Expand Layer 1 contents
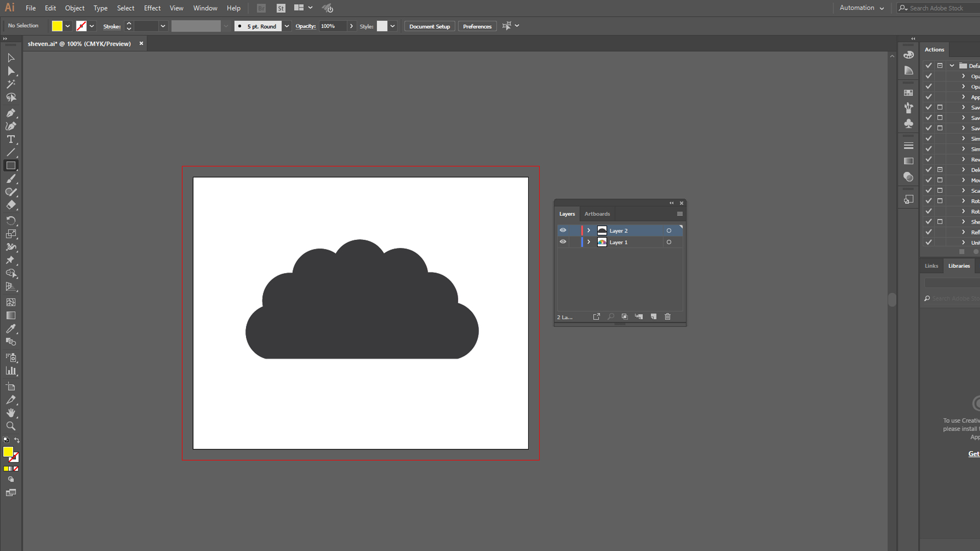980x551 pixels. [x=589, y=241]
